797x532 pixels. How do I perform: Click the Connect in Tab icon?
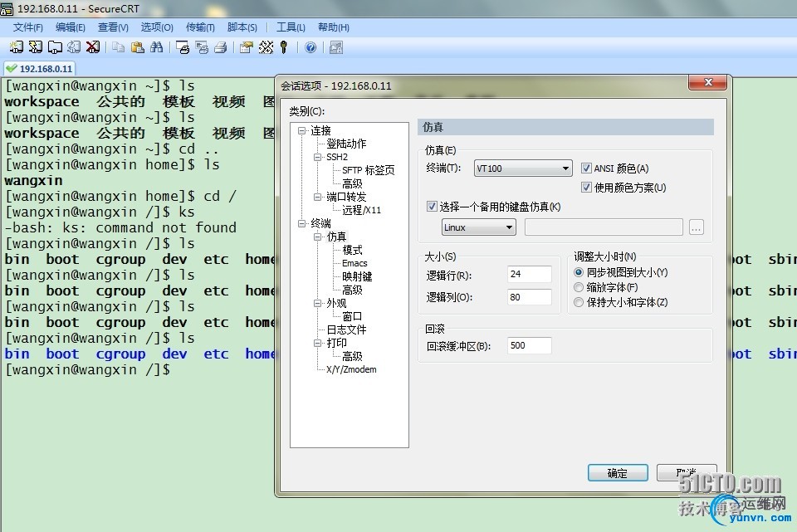coord(55,47)
